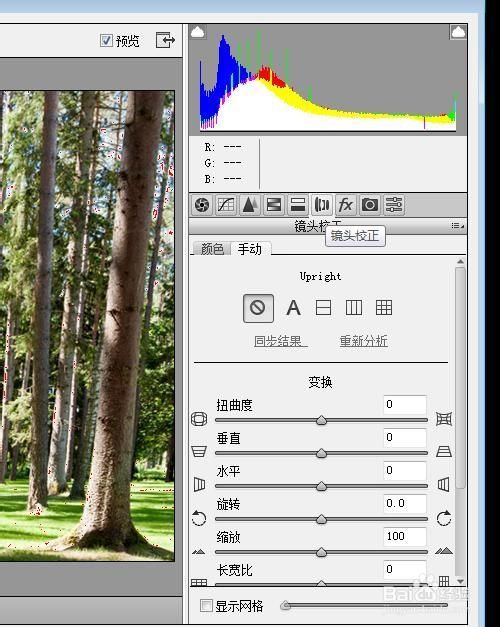Click the rotate counterclockwise icon

[199, 518]
